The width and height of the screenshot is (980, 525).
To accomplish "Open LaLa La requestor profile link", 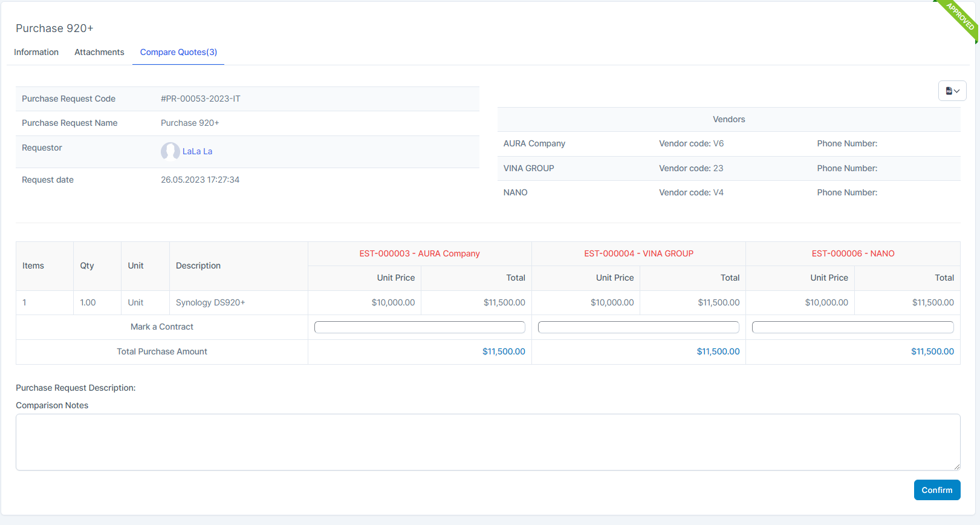I will click(x=197, y=151).
